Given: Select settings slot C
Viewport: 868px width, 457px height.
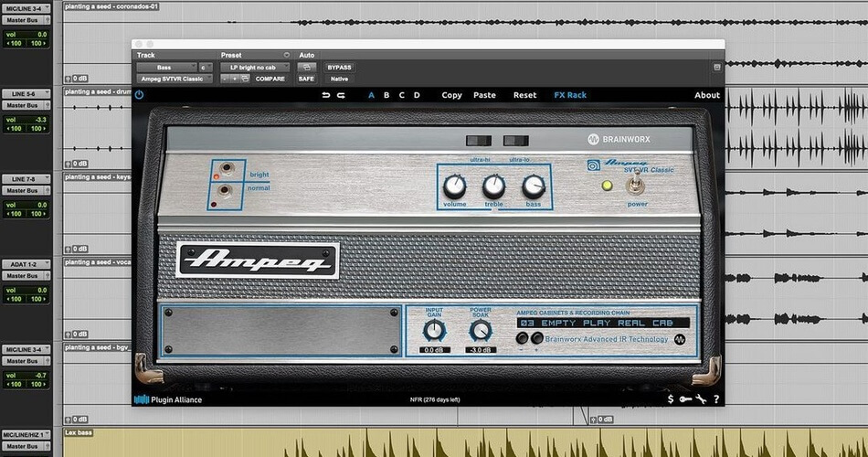Looking at the screenshot, I should (401, 95).
